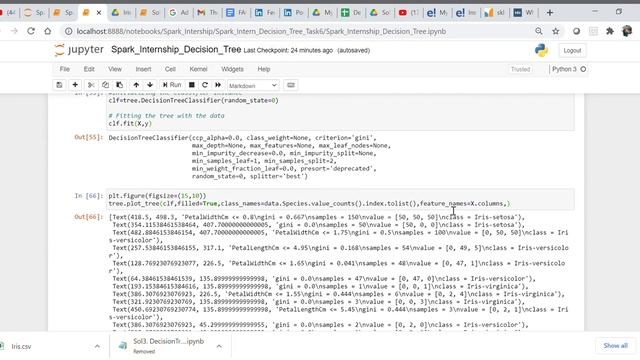Viewport: 640px width, 360px height.
Task: Click the Out[66] prompt label
Action: [x=89, y=217]
